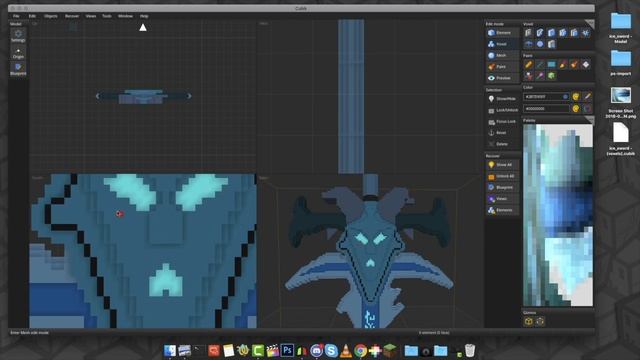The image size is (640, 360).
Task: Open the Trash in the dock
Action: click(x=470, y=350)
